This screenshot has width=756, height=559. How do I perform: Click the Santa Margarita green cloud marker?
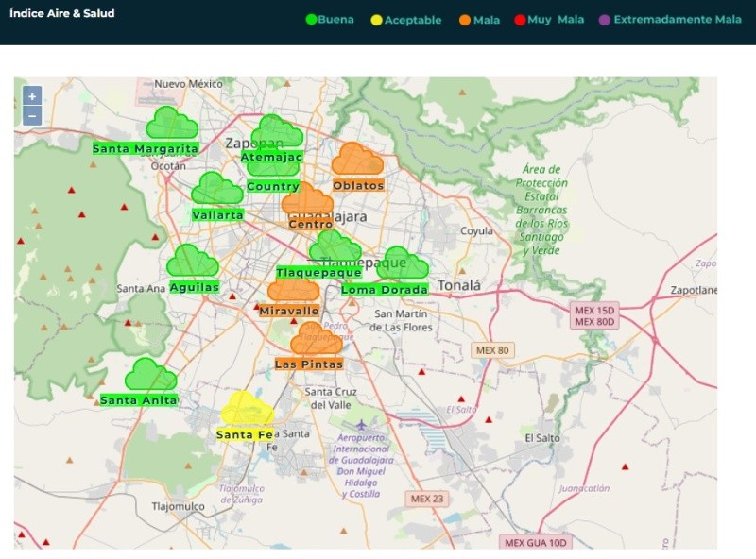171,124
